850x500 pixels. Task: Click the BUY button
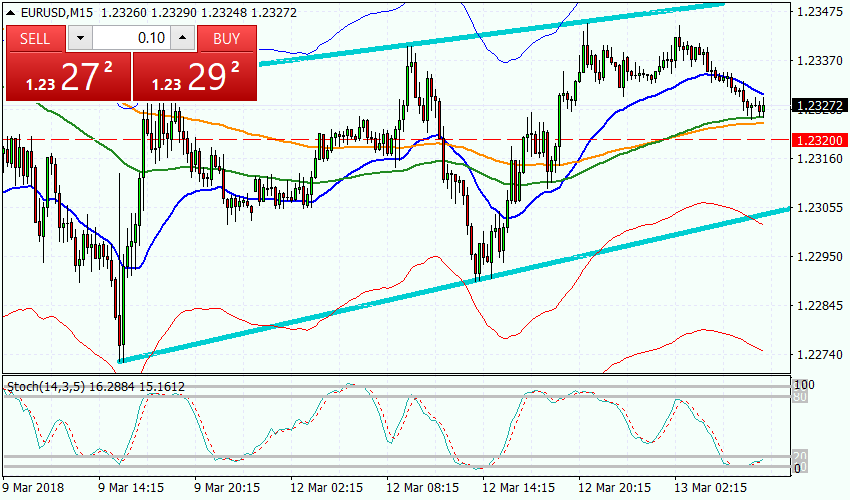click(x=227, y=39)
